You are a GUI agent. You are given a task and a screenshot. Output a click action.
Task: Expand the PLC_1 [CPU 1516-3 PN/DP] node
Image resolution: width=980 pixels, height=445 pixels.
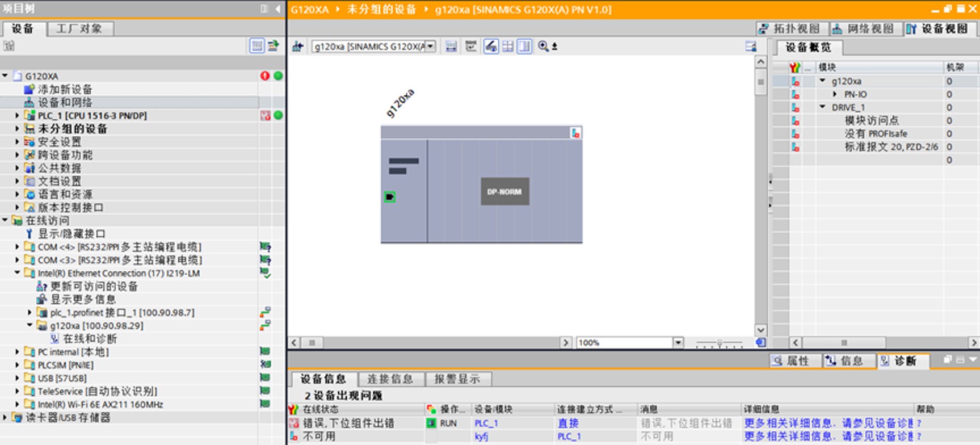(17, 116)
